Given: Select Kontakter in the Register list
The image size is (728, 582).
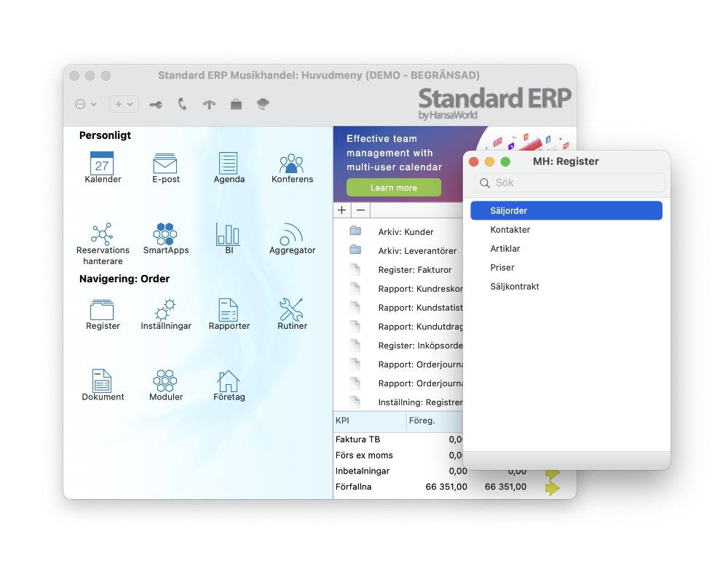Looking at the screenshot, I should (566, 230).
